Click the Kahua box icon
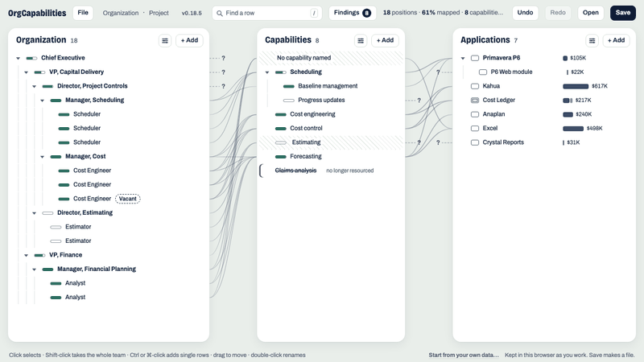The width and height of the screenshot is (644, 362). [x=475, y=86]
